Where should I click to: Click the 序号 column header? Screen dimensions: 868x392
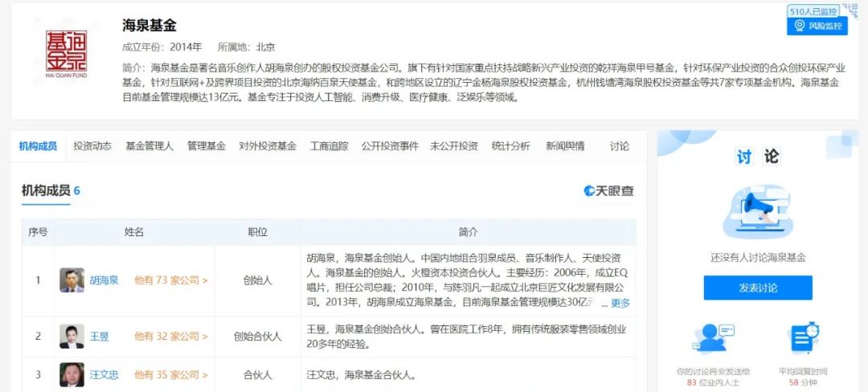38,232
